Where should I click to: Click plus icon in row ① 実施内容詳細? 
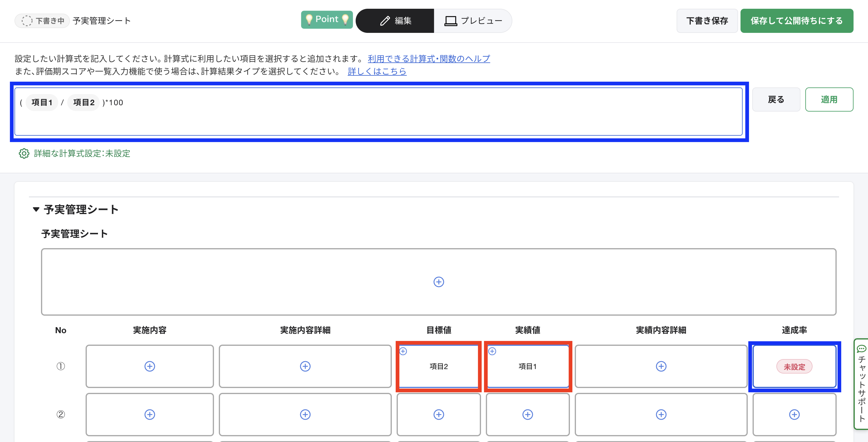click(x=305, y=366)
